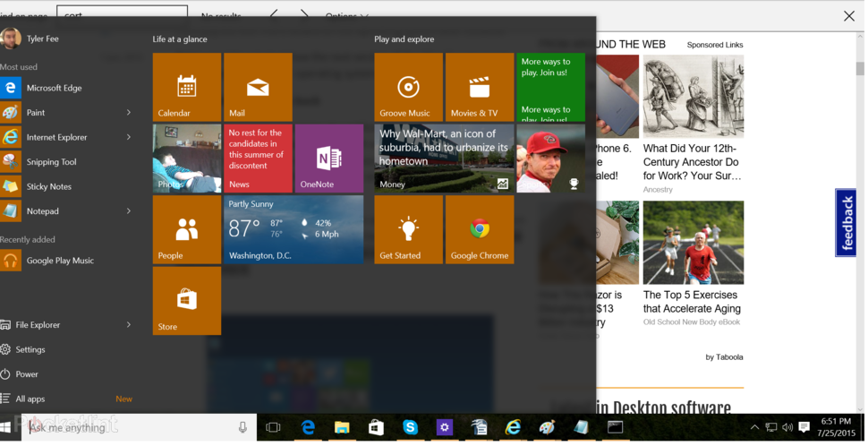Expand File Explorer jump list arrow
The width and height of the screenshot is (868, 446).
point(129,325)
